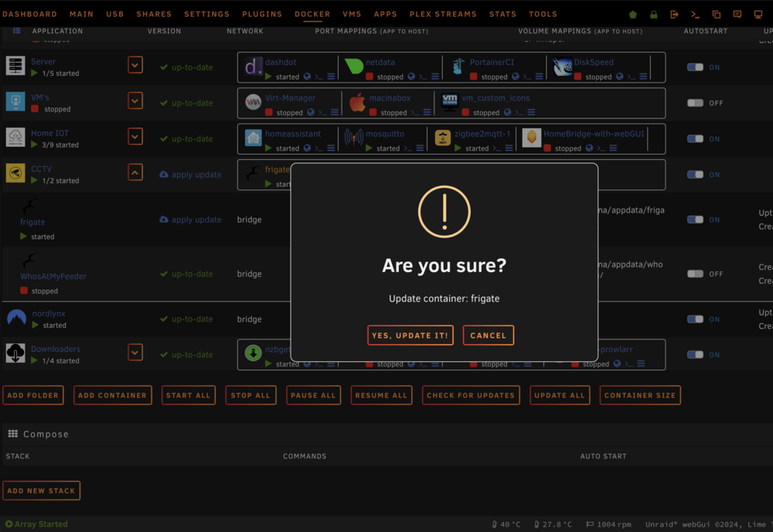This screenshot has width=773, height=532.
Task: Toggle autostart for Downloaders folder
Action: [695, 354]
